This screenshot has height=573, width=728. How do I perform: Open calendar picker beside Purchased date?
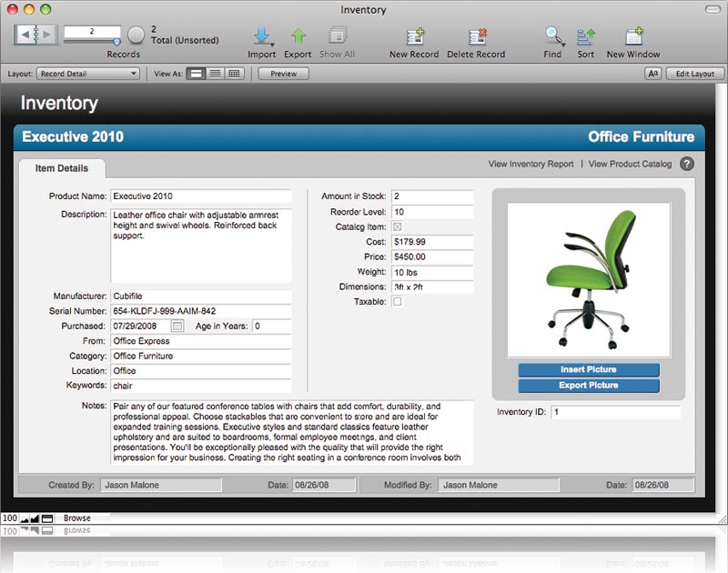(x=177, y=327)
